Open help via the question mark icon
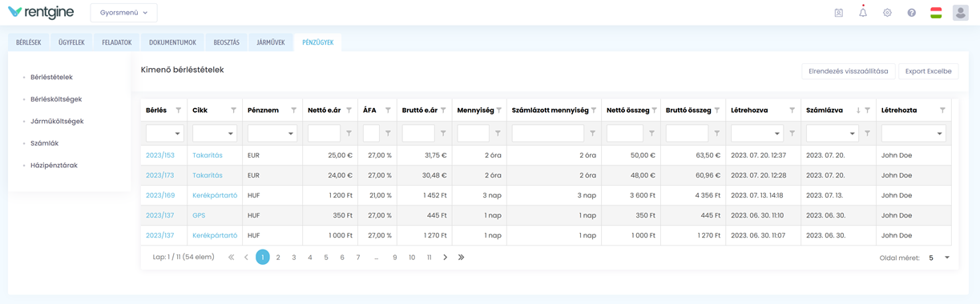The height and width of the screenshot is (304, 980). 911,13
